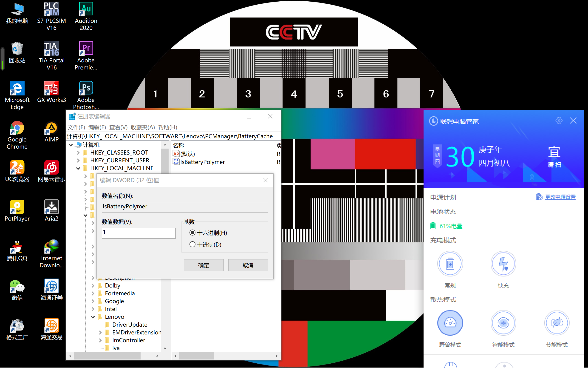
Task: Expand the EMDriverExtension registry key
Action: (100, 333)
